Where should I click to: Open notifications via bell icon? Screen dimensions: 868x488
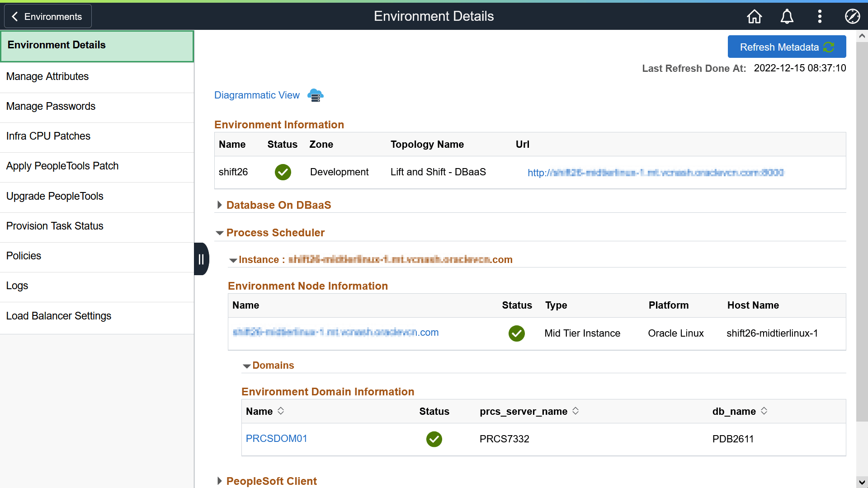pyautogui.click(x=787, y=16)
